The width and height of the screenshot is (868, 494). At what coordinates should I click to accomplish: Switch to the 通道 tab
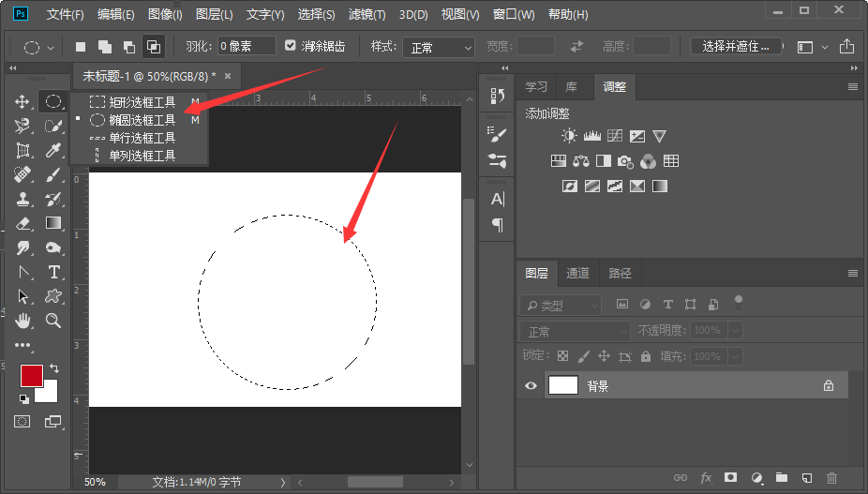578,273
